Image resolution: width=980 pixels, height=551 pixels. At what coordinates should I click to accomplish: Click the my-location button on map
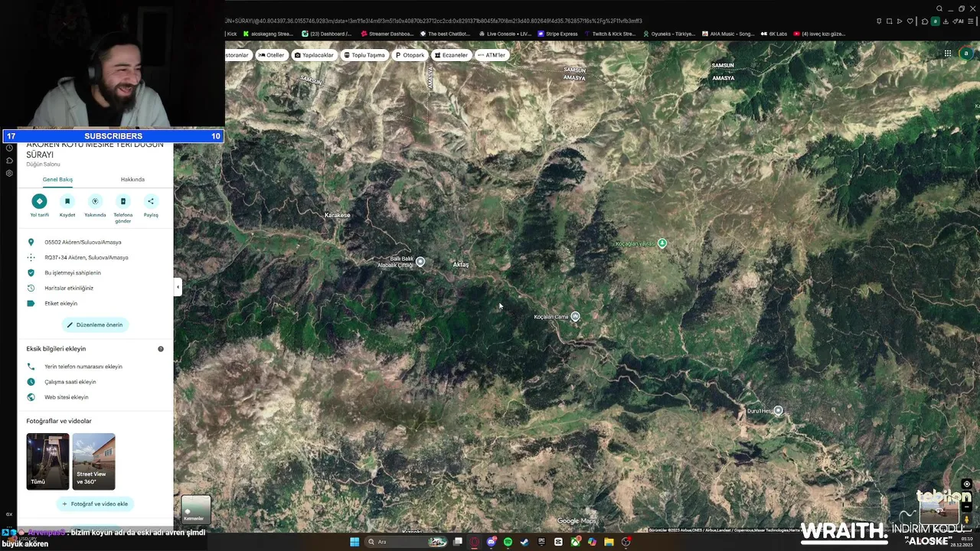coord(967,484)
